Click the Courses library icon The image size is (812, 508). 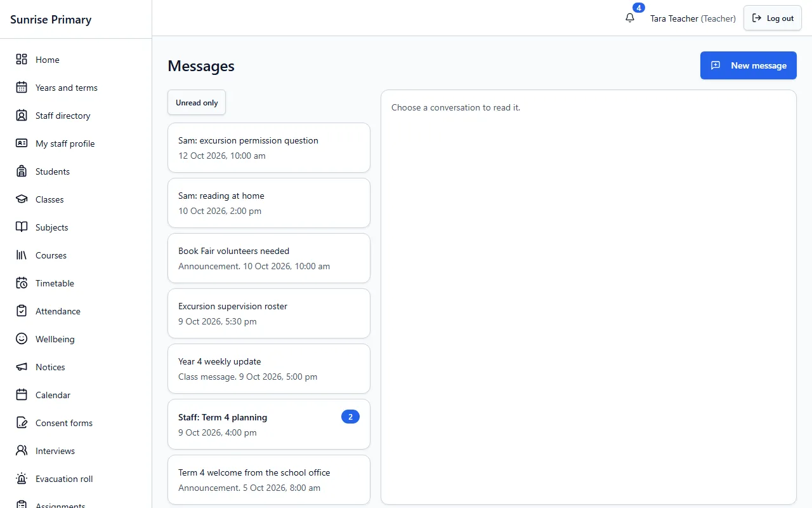click(x=22, y=255)
